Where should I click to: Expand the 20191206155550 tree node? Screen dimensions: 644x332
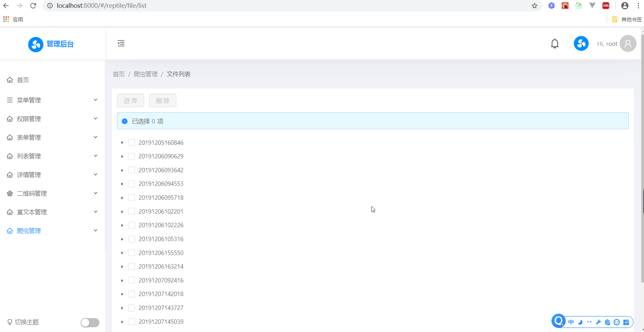tap(122, 253)
